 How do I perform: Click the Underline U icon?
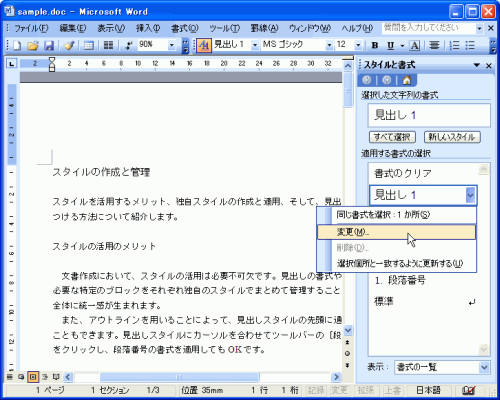click(391, 45)
